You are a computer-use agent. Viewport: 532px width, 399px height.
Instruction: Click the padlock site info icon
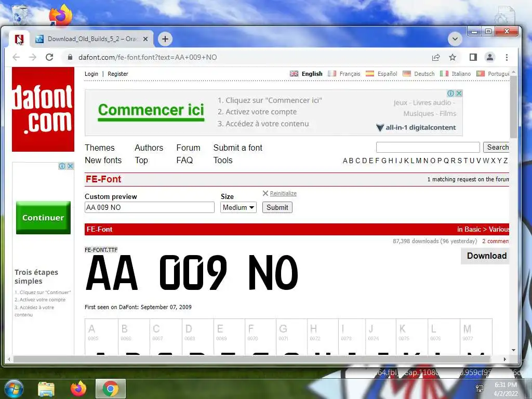point(70,57)
